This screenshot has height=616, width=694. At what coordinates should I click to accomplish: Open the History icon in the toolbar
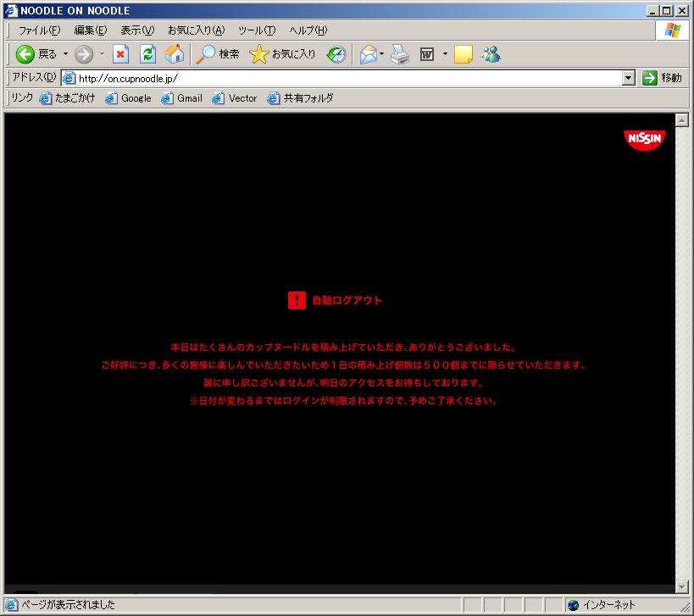336,54
